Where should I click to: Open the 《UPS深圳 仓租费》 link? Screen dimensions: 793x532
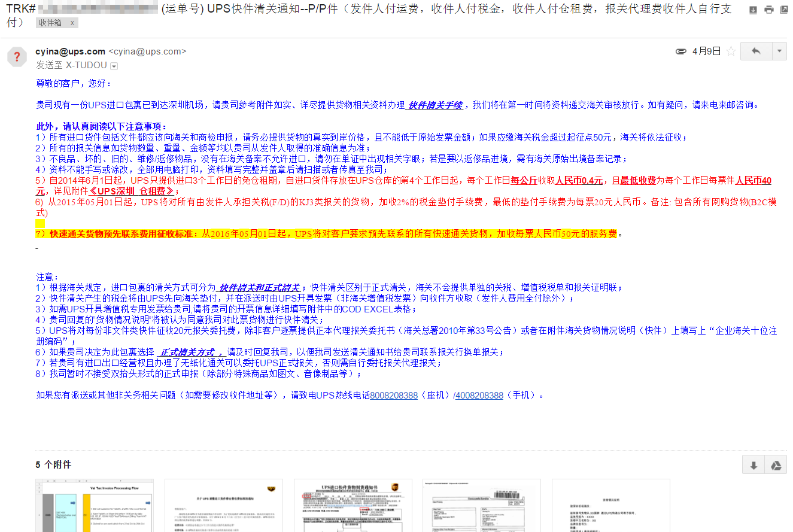(132, 191)
